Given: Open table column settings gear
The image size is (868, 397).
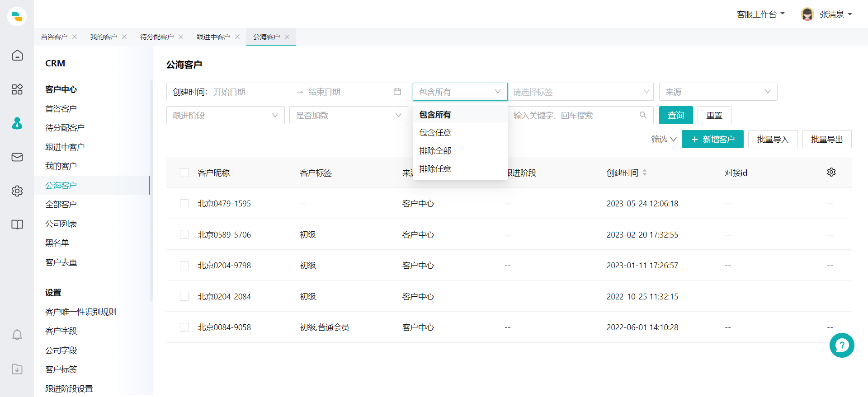Looking at the screenshot, I should pos(831,172).
